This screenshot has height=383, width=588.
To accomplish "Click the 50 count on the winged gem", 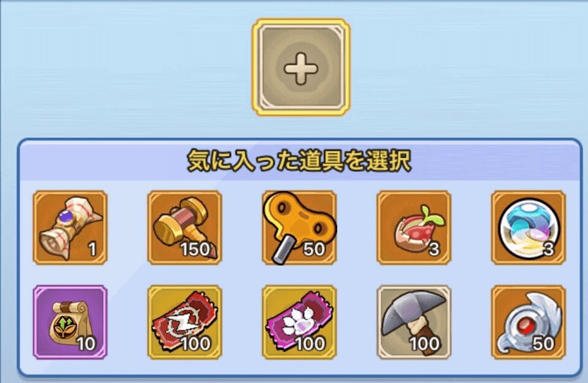I will tap(544, 344).
